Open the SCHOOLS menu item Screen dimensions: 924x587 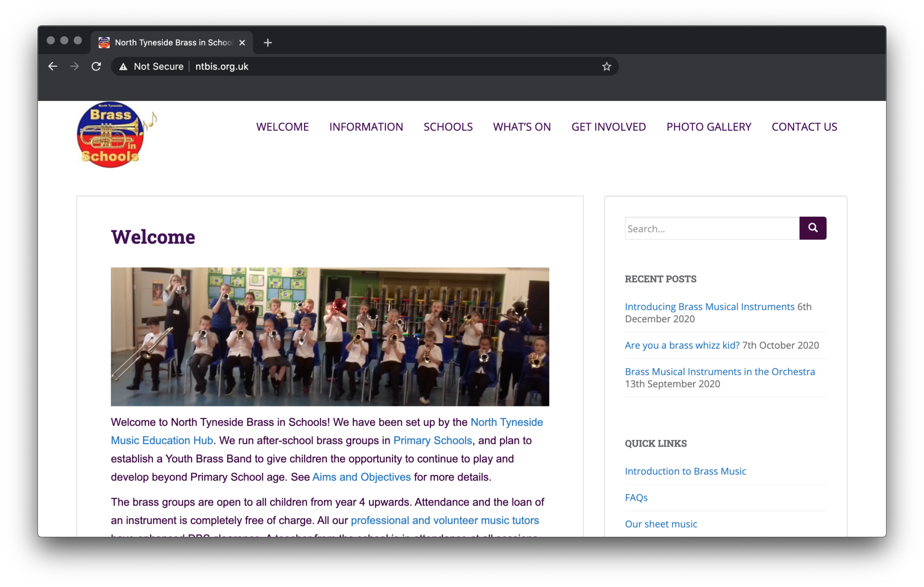(448, 127)
